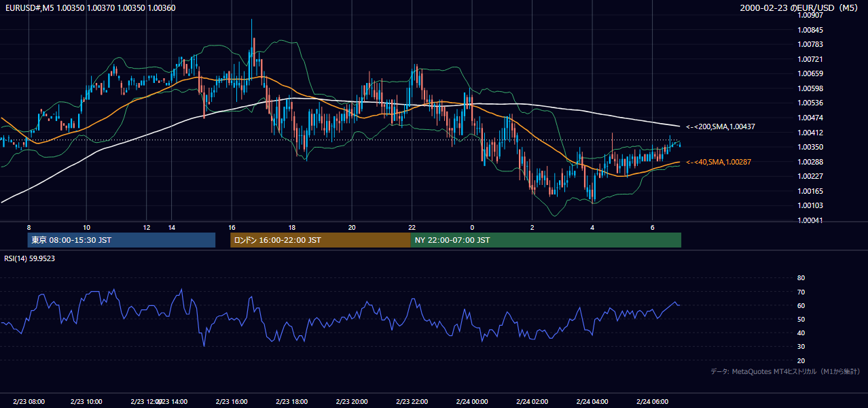Screen dimensions: 868x408
Task: Click the 2/23 20:00 bottom date label
Action: [x=352, y=401]
